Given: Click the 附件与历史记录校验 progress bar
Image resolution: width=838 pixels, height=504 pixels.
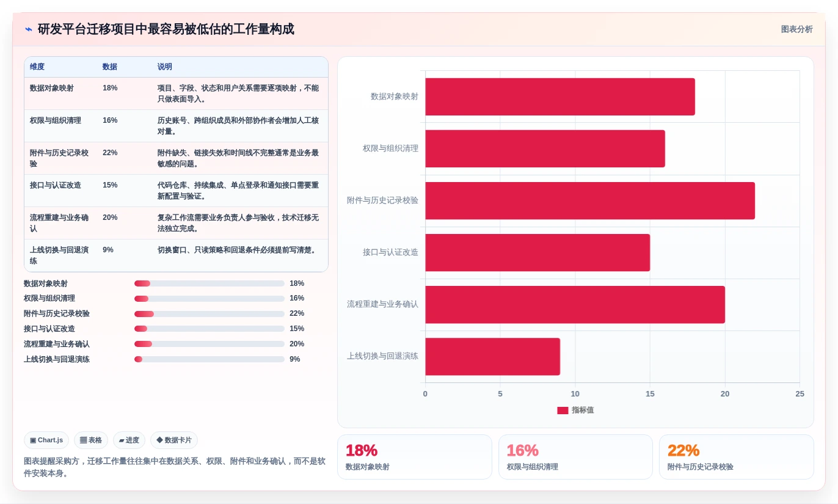Looking at the screenshot, I should point(209,314).
